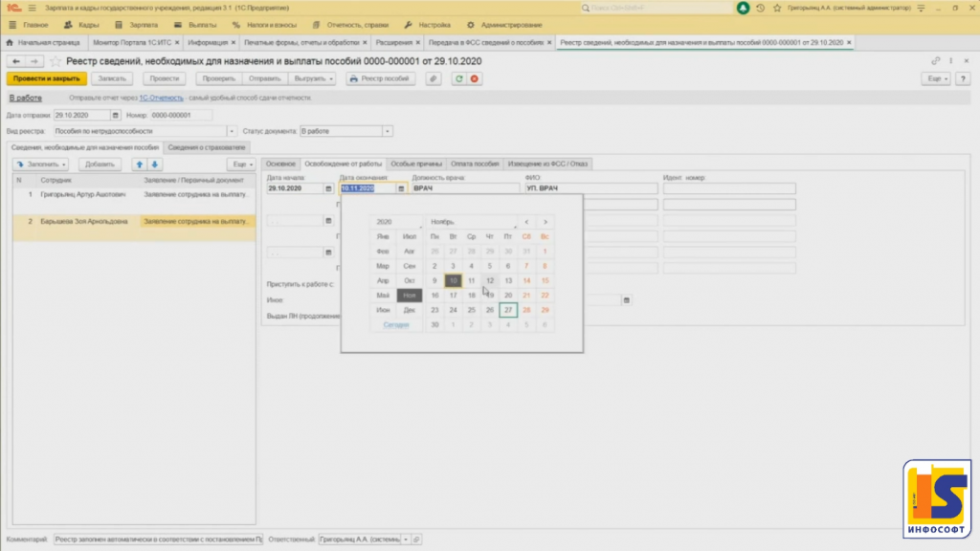The image size is (980, 551).
Task: Open the Зарплата main menu section
Action: tap(143, 24)
